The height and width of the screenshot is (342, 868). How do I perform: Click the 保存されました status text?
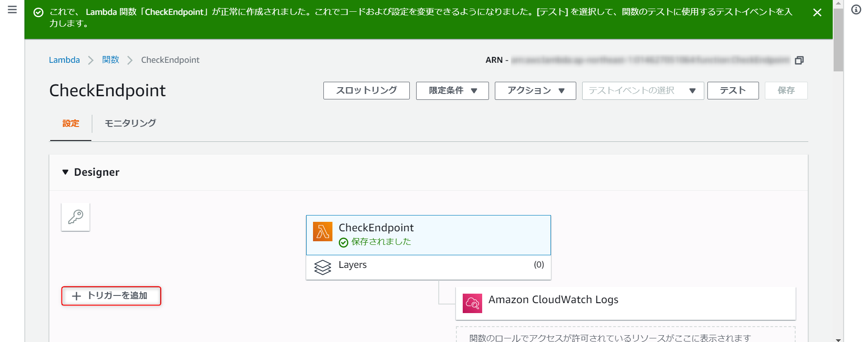pyautogui.click(x=381, y=242)
